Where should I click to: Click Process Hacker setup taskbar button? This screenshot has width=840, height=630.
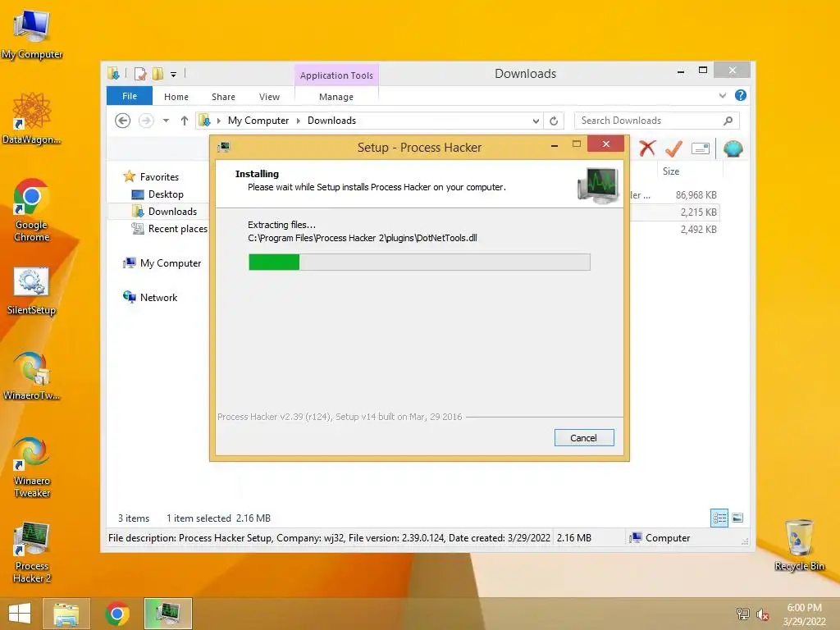167,614
